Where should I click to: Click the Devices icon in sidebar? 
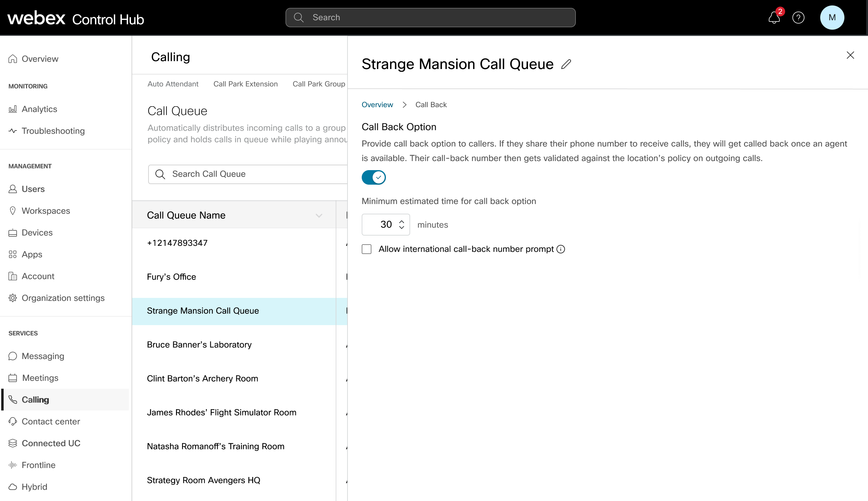point(13,232)
